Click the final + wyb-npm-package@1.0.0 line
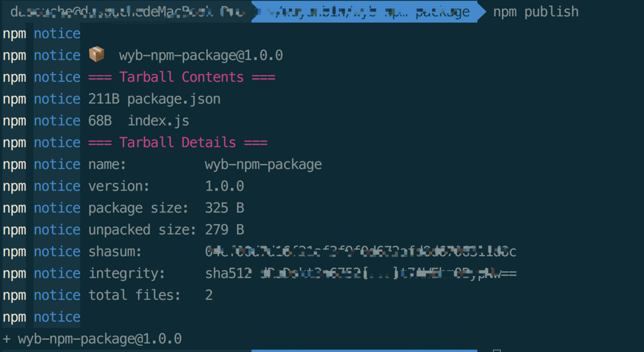Image resolution: width=644 pixels, height=352 pixels. click(92, 339)
